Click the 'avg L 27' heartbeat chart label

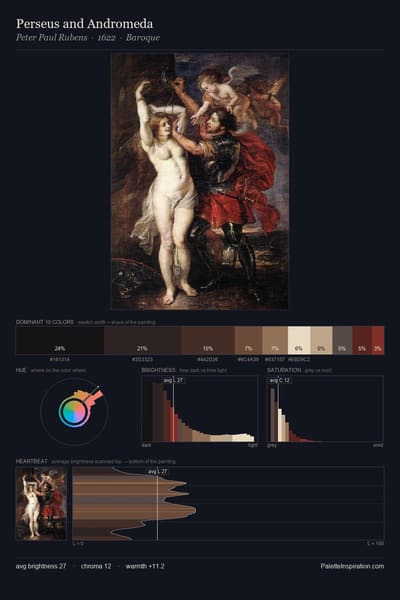pyautogui.click(x=158, y=471)
